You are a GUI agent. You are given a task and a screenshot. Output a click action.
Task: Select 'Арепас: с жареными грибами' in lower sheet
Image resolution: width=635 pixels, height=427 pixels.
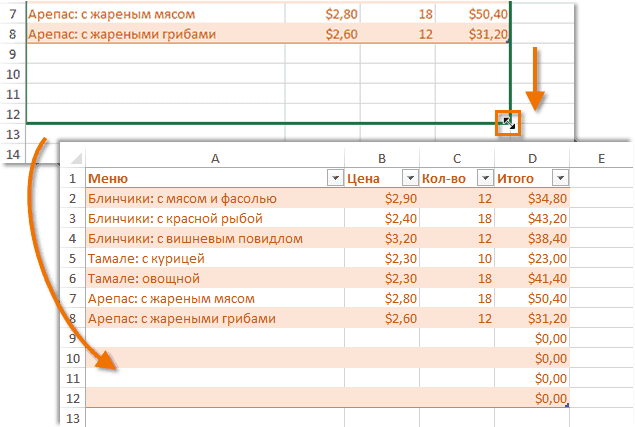[x=215, y=318]
